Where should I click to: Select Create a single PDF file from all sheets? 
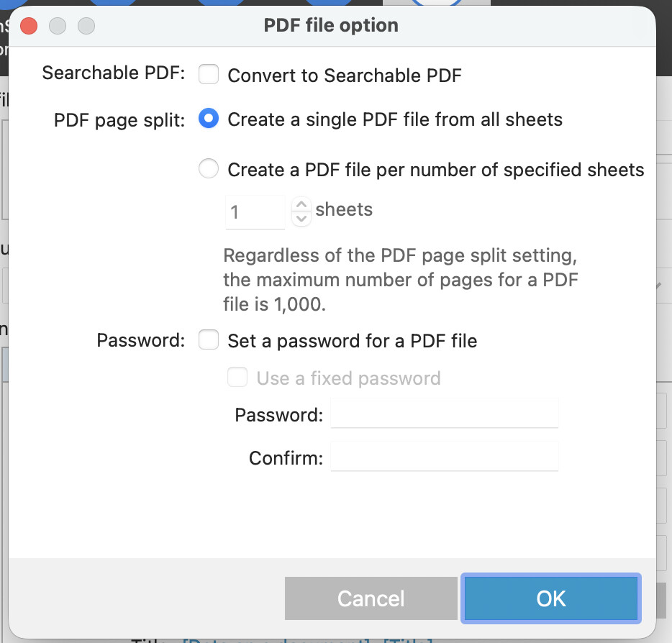pyautogui.click(x=209, y=119)
